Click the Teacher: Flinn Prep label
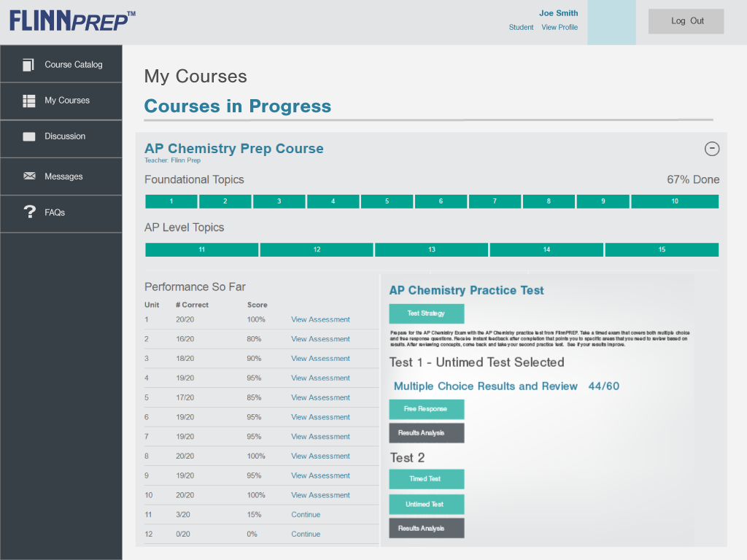Screen dimensions: 747x560 [x=172, y=160]
